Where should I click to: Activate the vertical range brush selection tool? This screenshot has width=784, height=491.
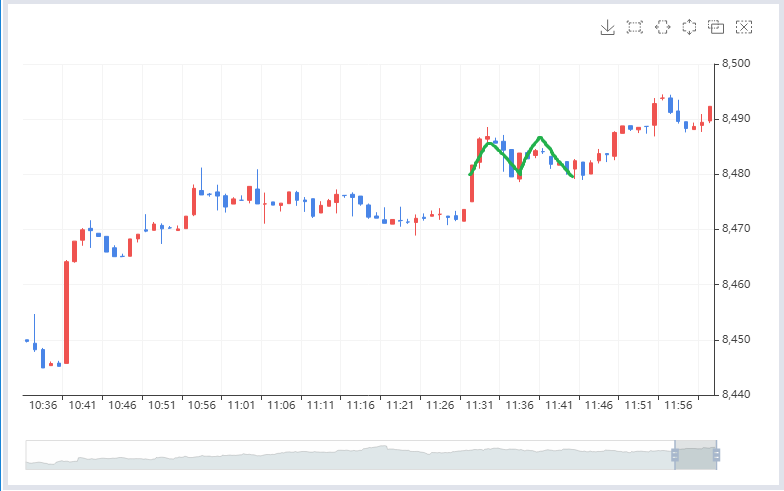tap(689, 27)
